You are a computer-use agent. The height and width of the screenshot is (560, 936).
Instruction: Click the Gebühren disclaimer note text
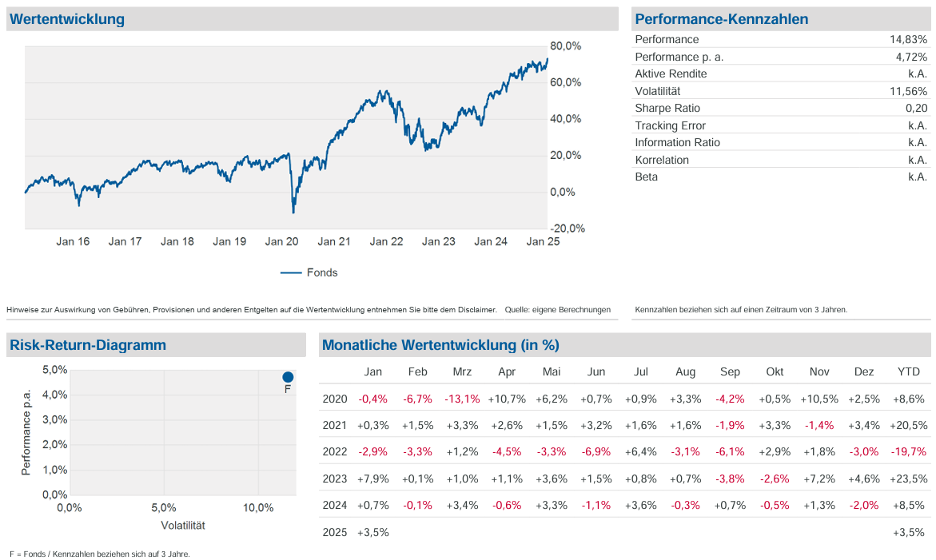(251, 309)
